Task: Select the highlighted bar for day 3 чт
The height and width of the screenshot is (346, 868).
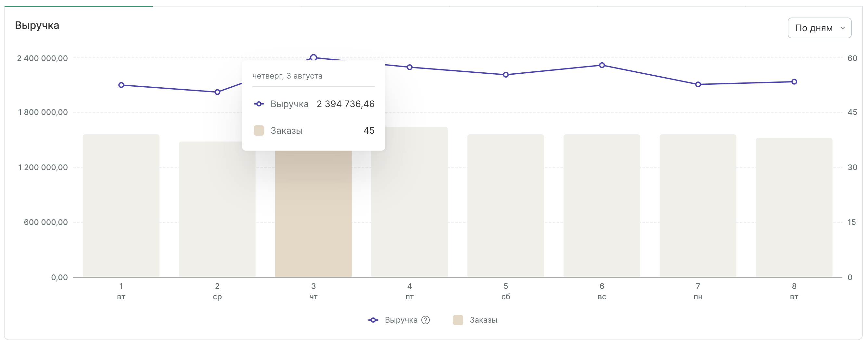Action: point(313,214)
